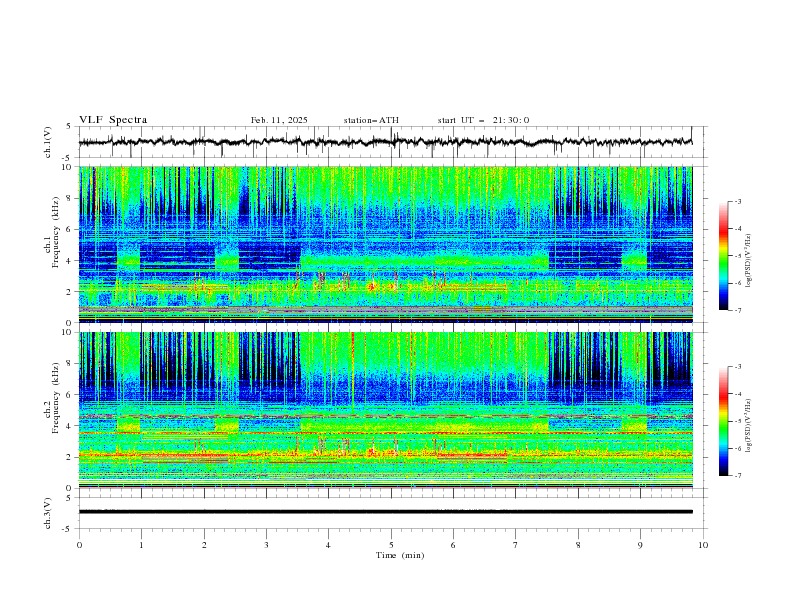Click time axis tick label "9"

(640, 545)
